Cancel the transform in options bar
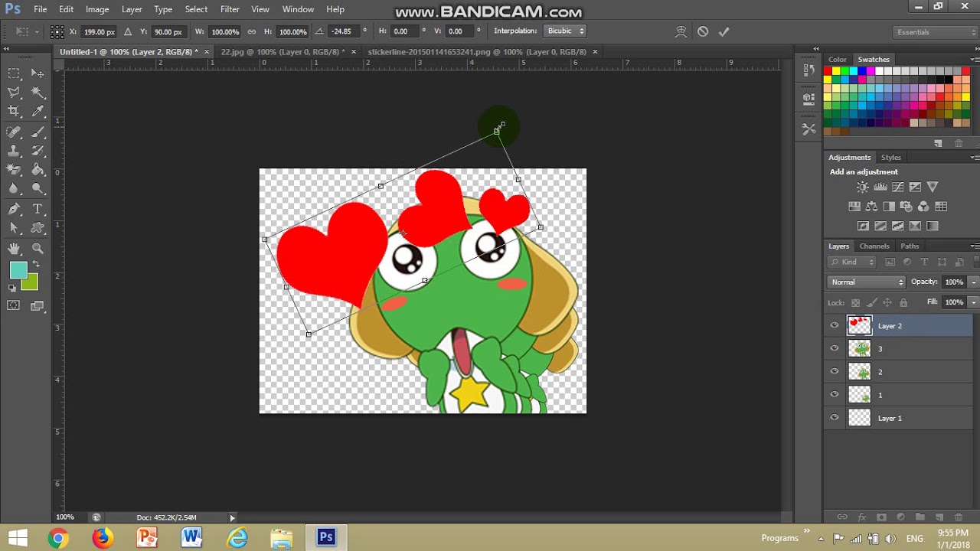 click(x=703, y=31)
